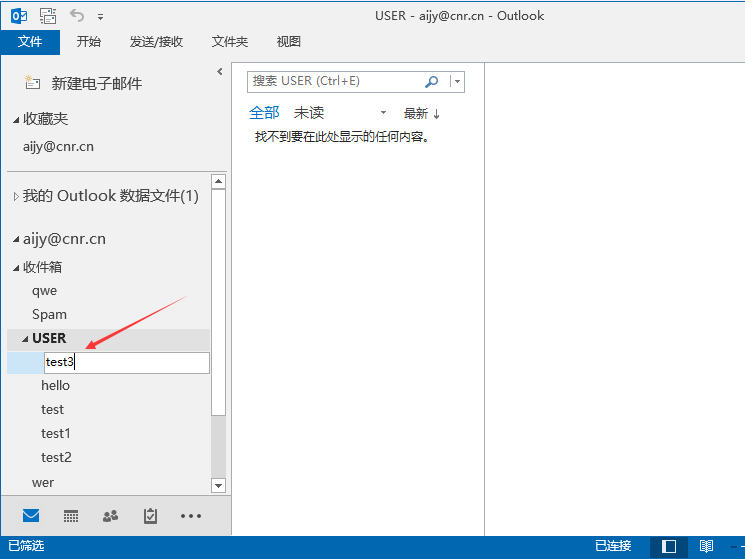Collapse the 收件箱 folder
The width and height of the screenshot is (745, 559).
[16, 268]
